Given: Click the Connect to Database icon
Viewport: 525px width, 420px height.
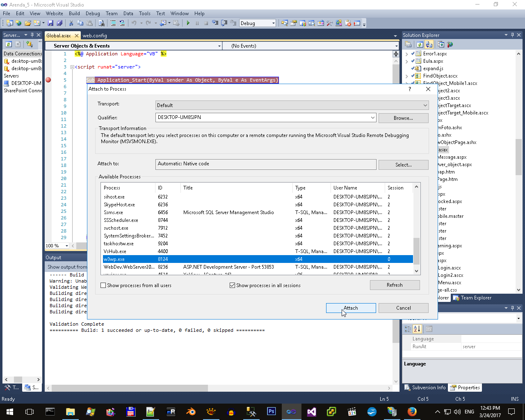Looking at the screenshot, I should (29, 44).
